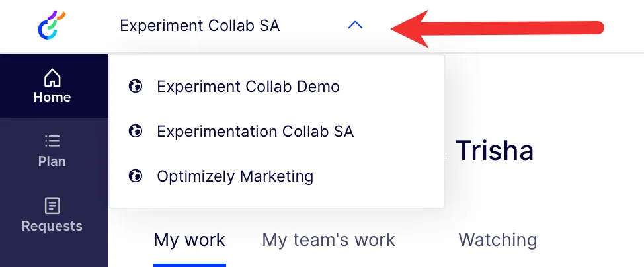View the Watching tab
644x267 pixels.
pos(498,240)
